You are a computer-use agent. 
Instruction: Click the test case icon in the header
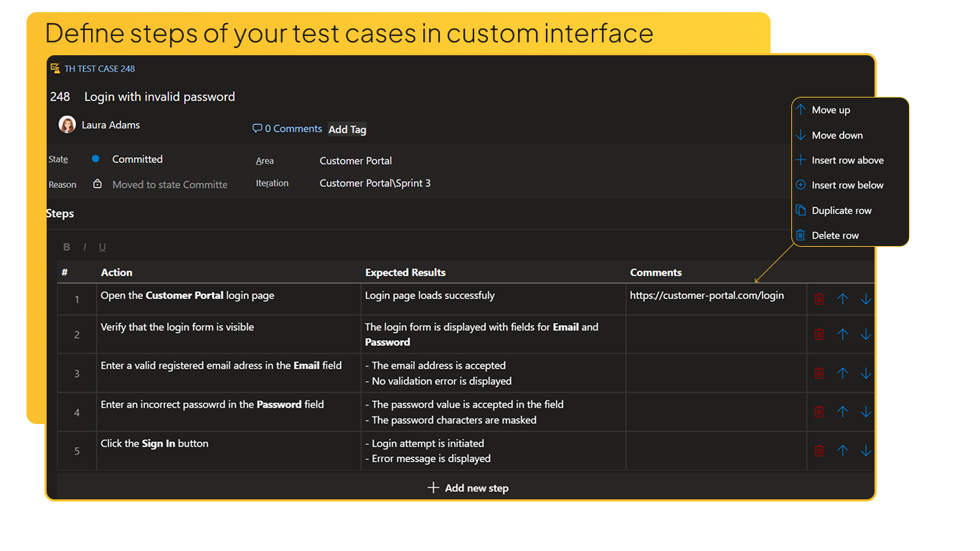(x=55, y=67)
